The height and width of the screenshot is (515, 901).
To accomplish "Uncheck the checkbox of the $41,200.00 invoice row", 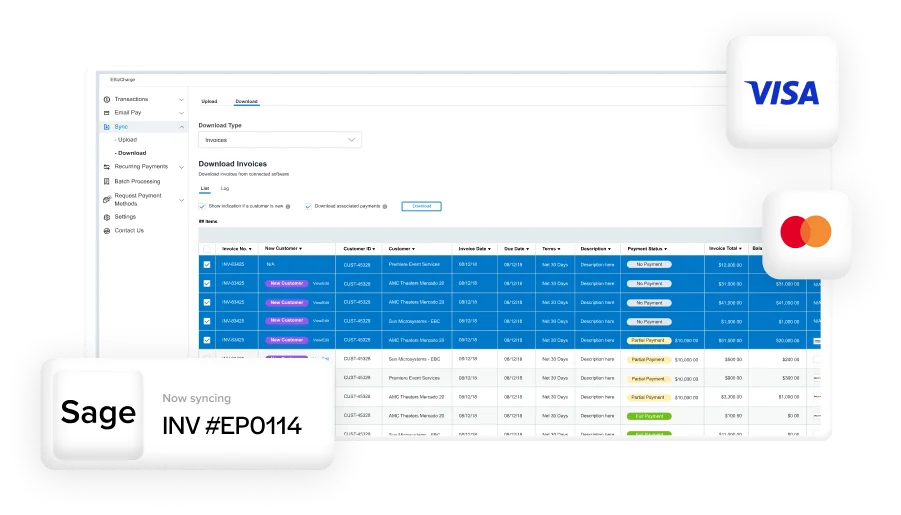I will (x=207, y=302).
